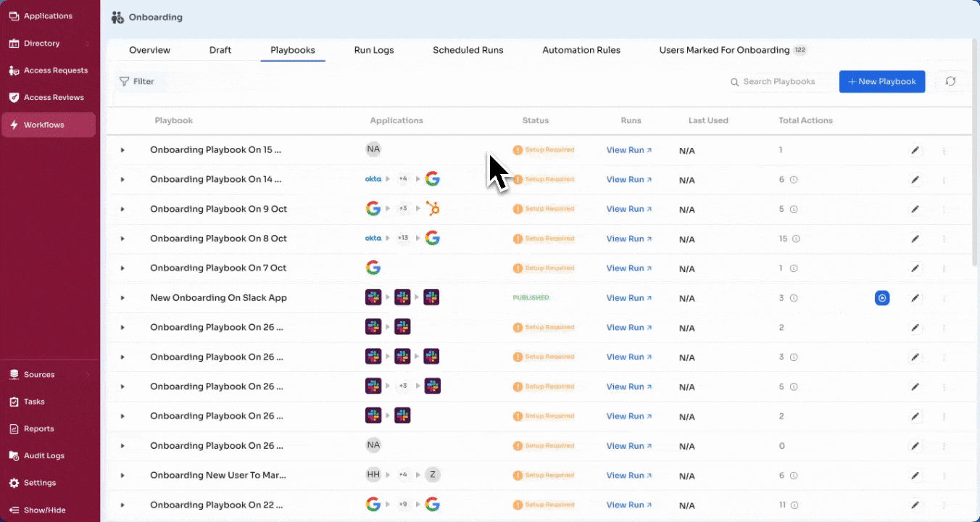Open the Automation Rules tab

[581, 50]
